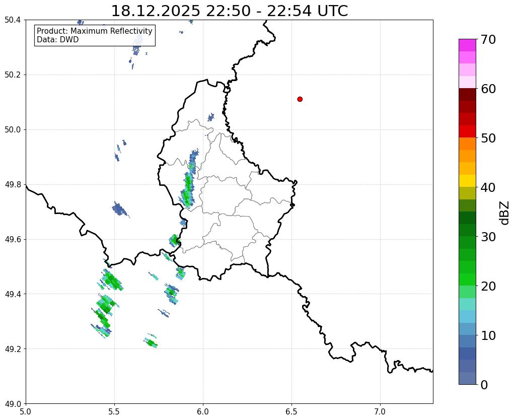Image resolution: width=515 pixels, height=420 pixels.
Task: Click the orange swatch just below 50 dBZ
Action: [x=467, y=144]
